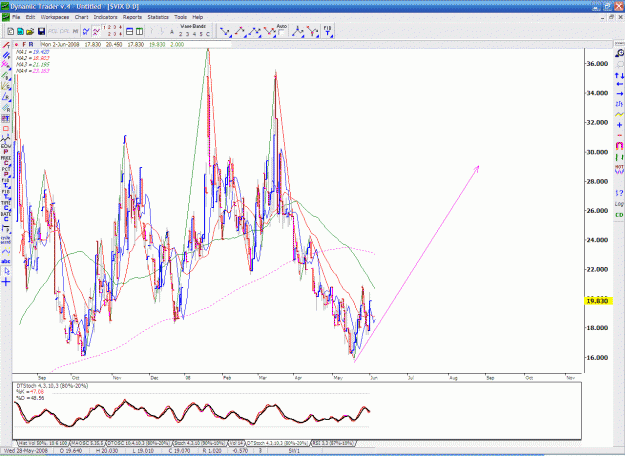Click the split vertical panes icon

[139, 31]
